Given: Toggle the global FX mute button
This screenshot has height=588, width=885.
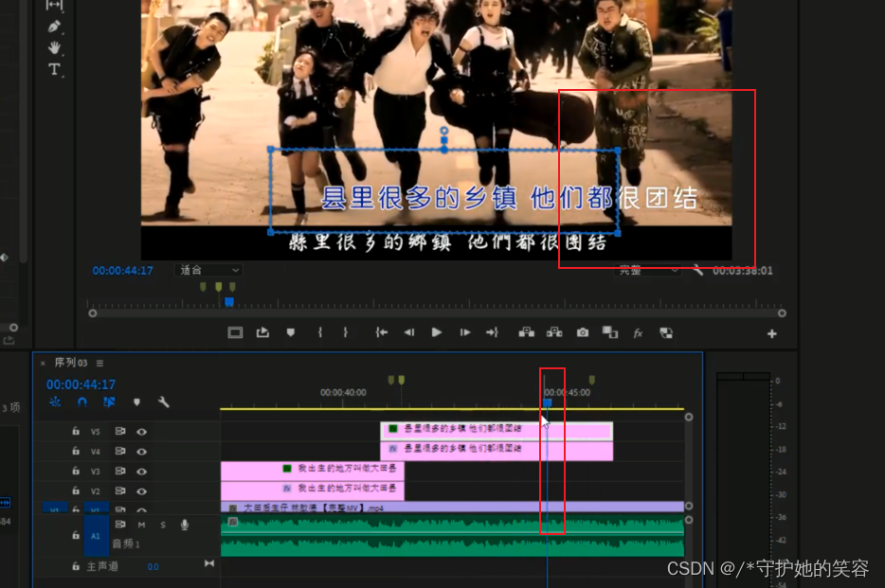Looking at the screenshot, I should (x=638, y=333).
